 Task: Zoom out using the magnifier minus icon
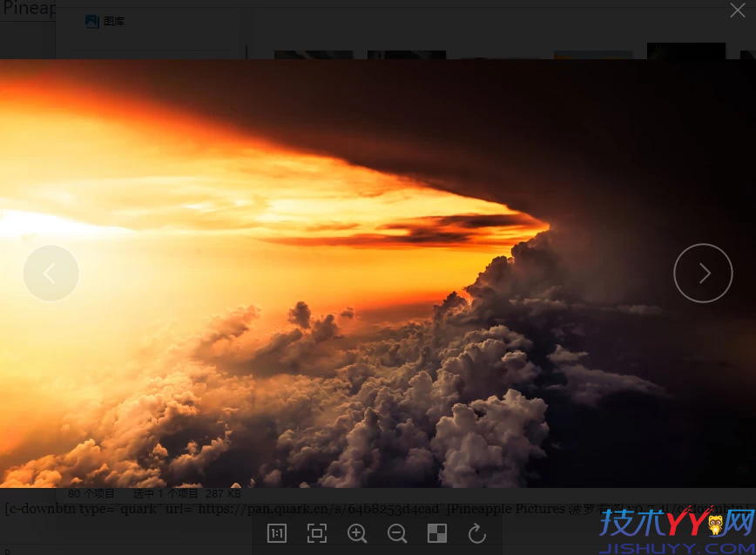click(x=397, y=533)
